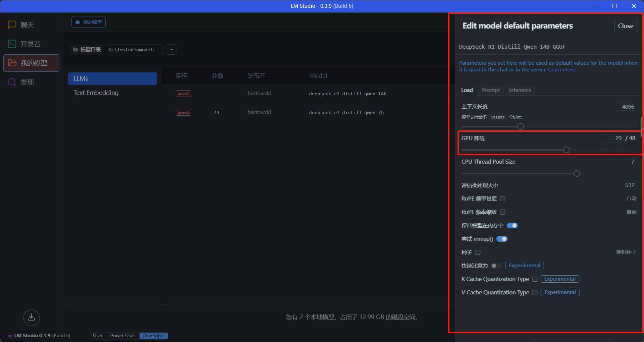Open the downloads circle icon
Image resolution: width=644 pixels, height=342 pixels.
[32, 318]
